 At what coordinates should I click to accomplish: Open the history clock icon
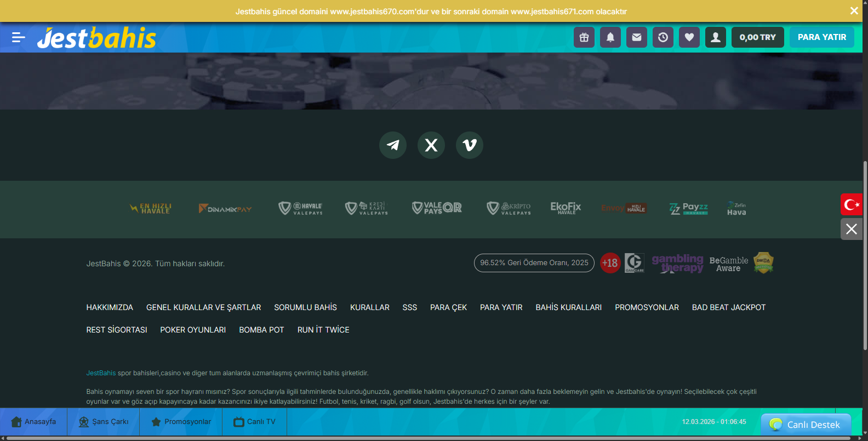(x=663, y=37)
